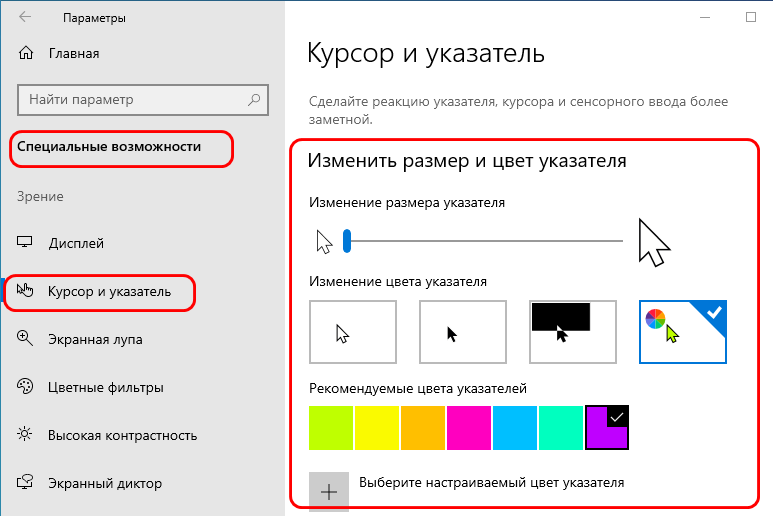Choose the custom color pointer option

(683, 332)
